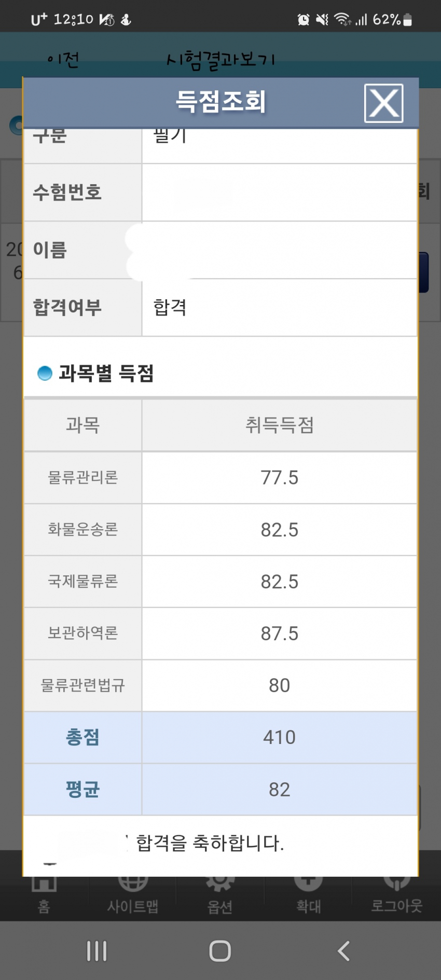
Task: Tap the Android recent apps button
Action: [97, 951]
